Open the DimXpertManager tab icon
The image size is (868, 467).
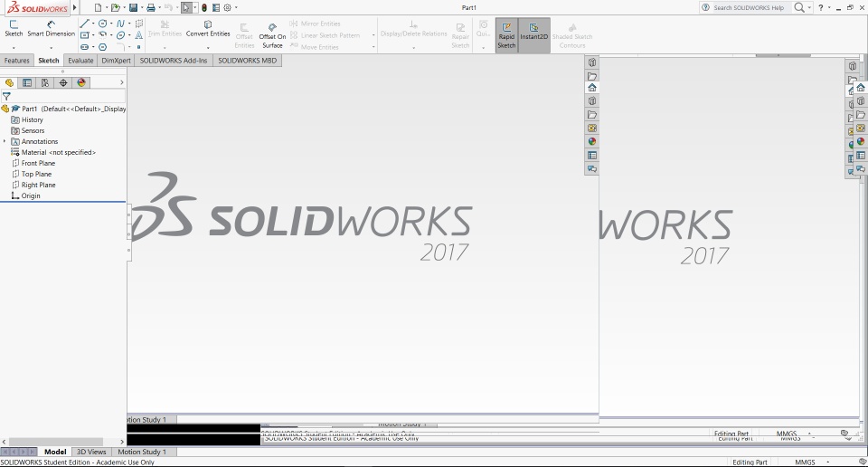63,82
